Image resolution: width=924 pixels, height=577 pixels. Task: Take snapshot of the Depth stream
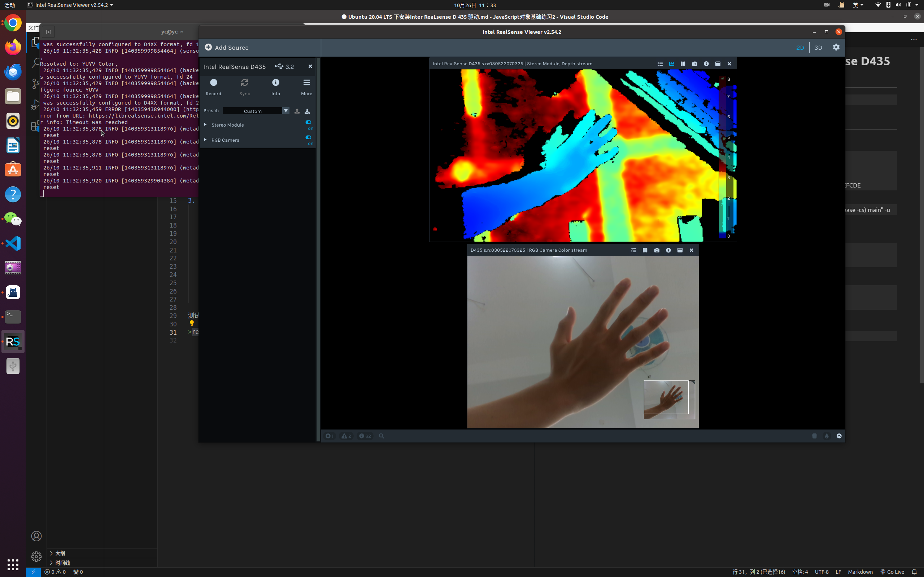point(694,64)
